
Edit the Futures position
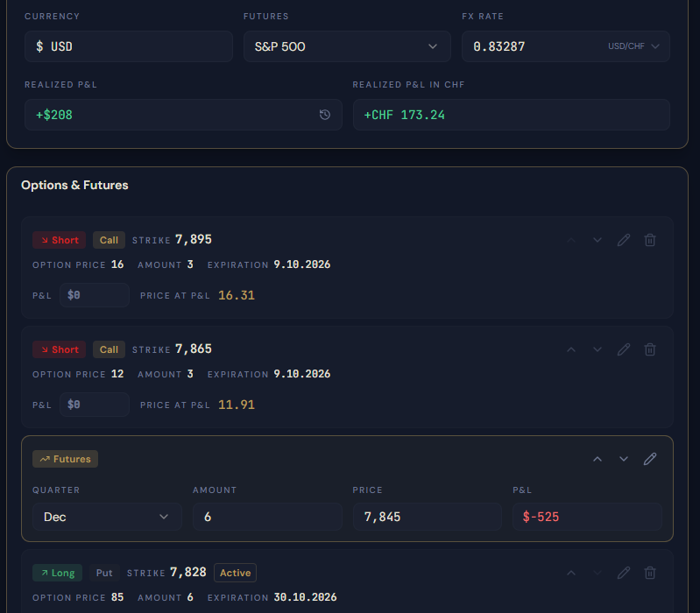click(x=650, y=459)
